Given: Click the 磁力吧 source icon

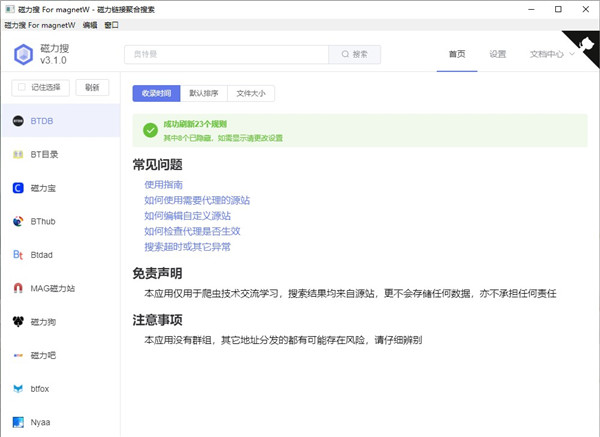Looking at the screenshot, I should click(18, 355).
